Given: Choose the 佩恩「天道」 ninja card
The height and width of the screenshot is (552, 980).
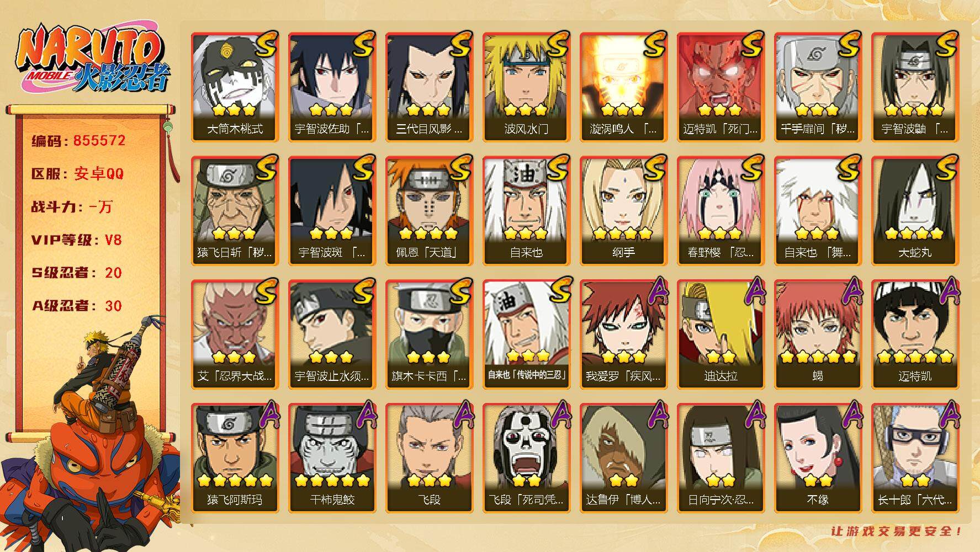Looking at the screenshot, I should coord(430,210).
